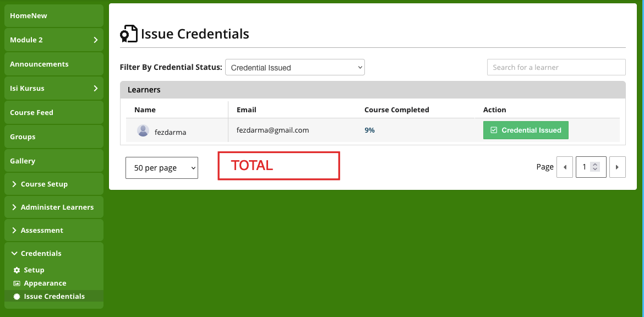Click the Search for a learner field
Viewport: 644px width, 317px height.
(x=556, y=67)
